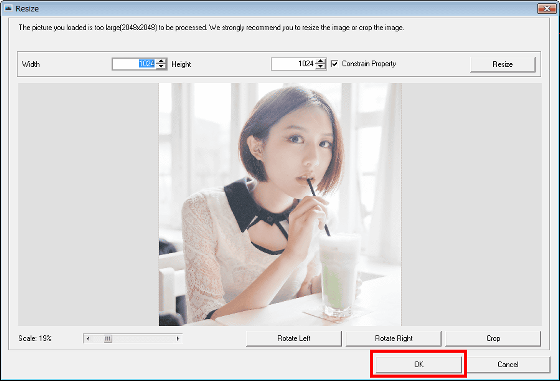This screenshot has width=560, height=381.
Task: Click the Resize button
Action: click(x=502, y=64)
